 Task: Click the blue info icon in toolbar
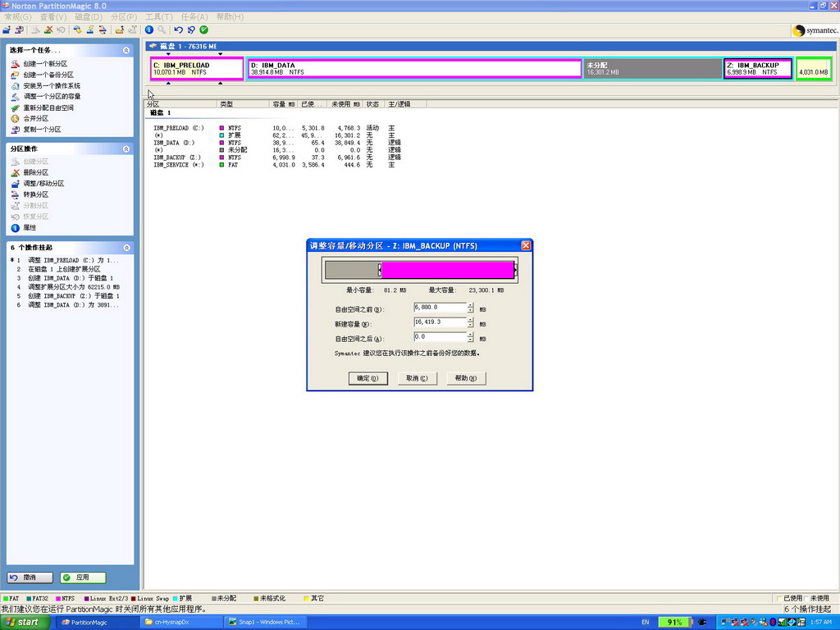[149, 30]
